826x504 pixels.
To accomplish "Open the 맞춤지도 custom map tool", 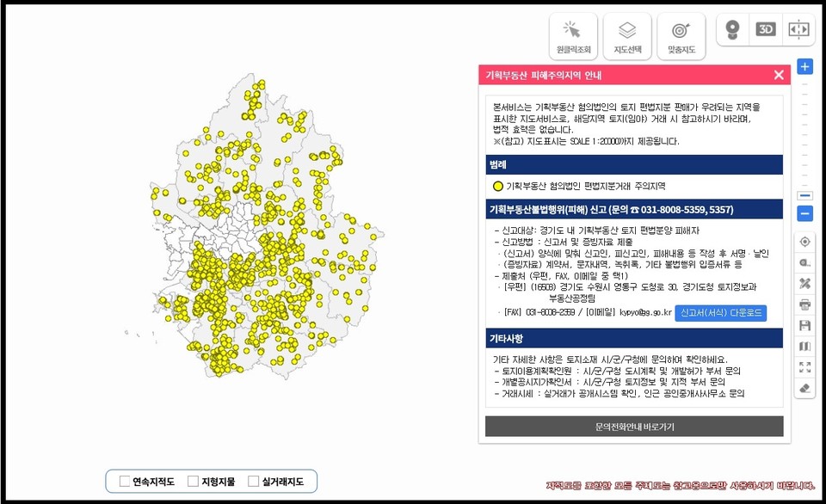I will click(x=681, y=36).
